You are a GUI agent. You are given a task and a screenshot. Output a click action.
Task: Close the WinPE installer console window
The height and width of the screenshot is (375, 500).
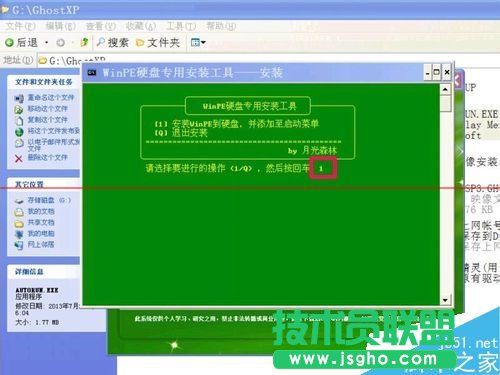447,72
